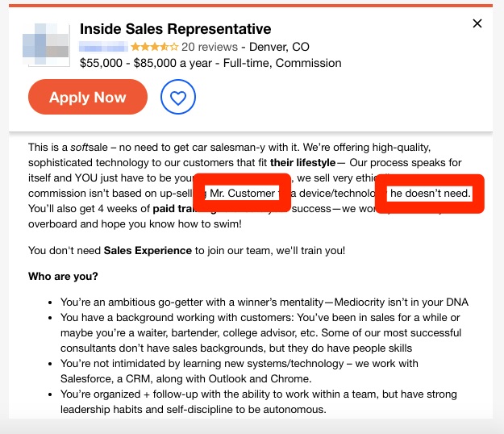Image resolution: width=504 pixels, height=434 pixels.
Task: Open the 20 reviews link
Action: pos(210,47)
